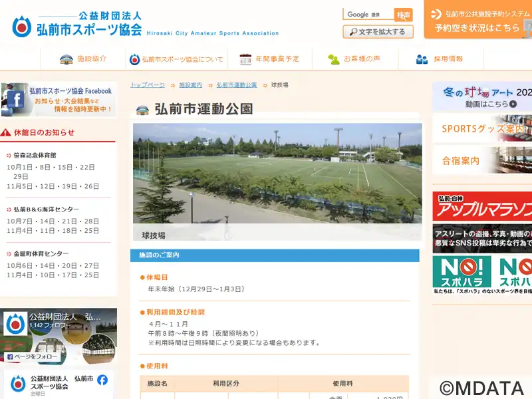The width and height of the screenshot is (532, 399).
Task: Follow the page with ページをフォロー button
Action: tap(33, 357)
